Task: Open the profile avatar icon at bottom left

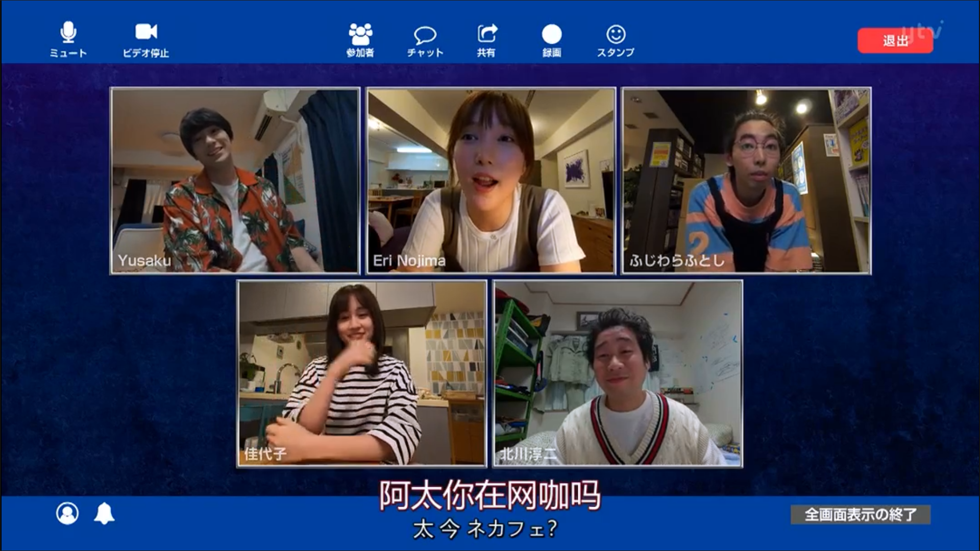Action: [67, 513]
